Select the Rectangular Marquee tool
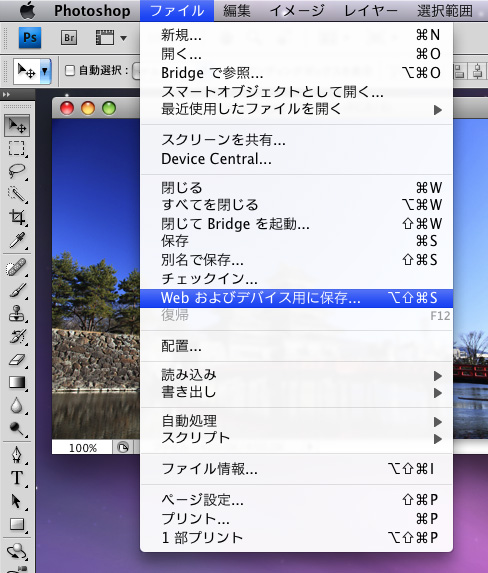 point(17,149)
